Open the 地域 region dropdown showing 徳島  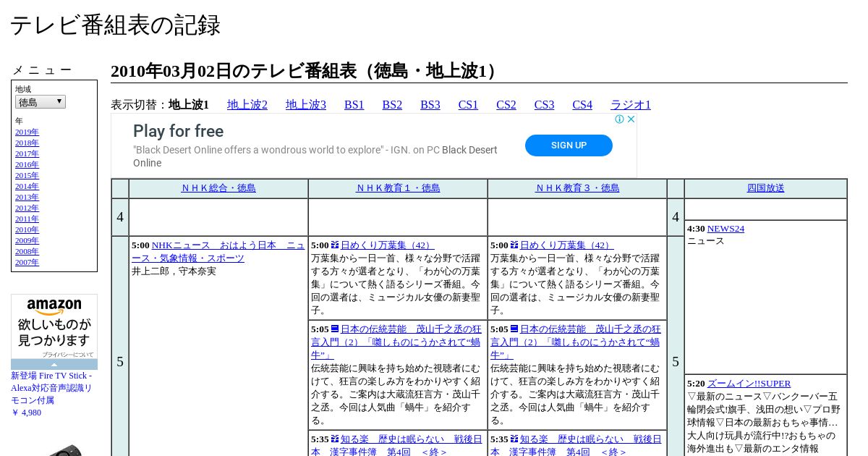41,102
